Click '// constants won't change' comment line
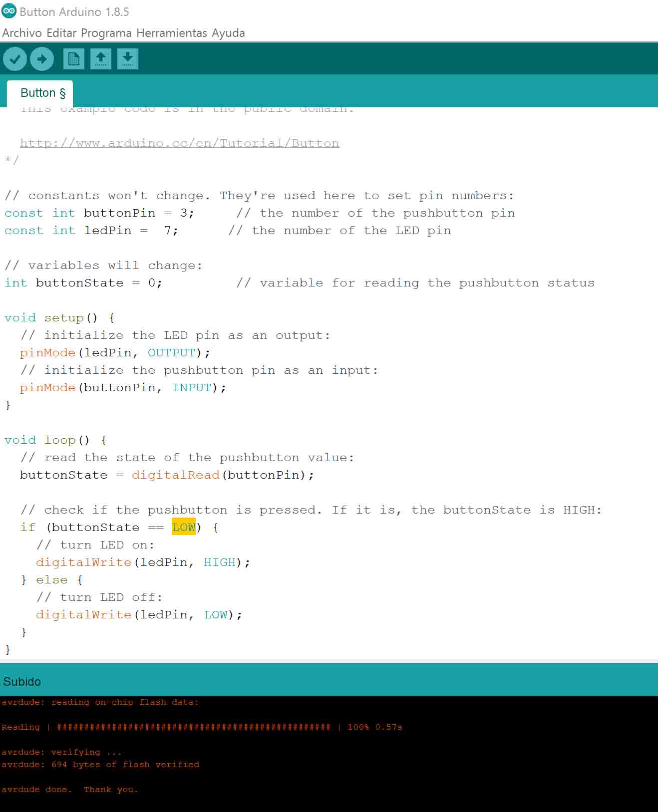 [259, 196]
